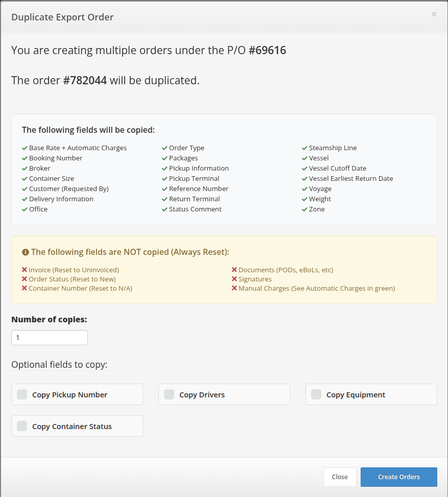The width and height of the screenshot is (448, 497).
Task: Select the checkmark icon beside Steamship Line
Action: (304, 148)
